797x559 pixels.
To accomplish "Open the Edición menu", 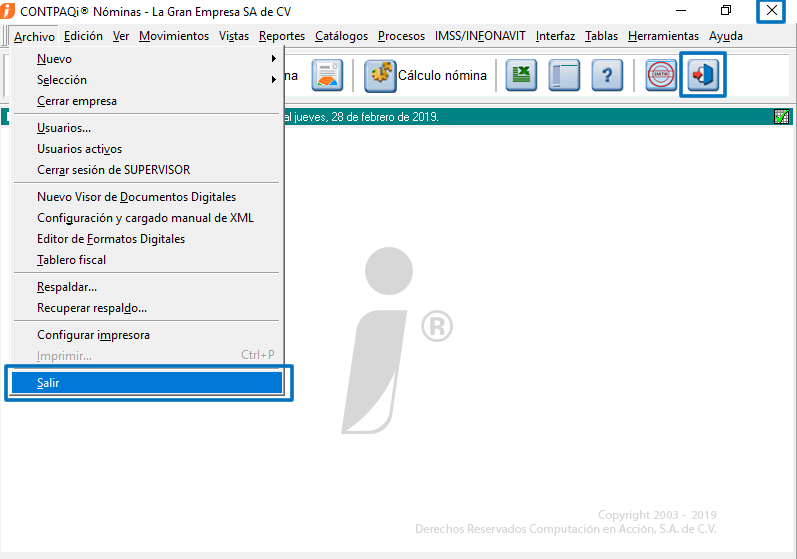I will tap(83, 36).
